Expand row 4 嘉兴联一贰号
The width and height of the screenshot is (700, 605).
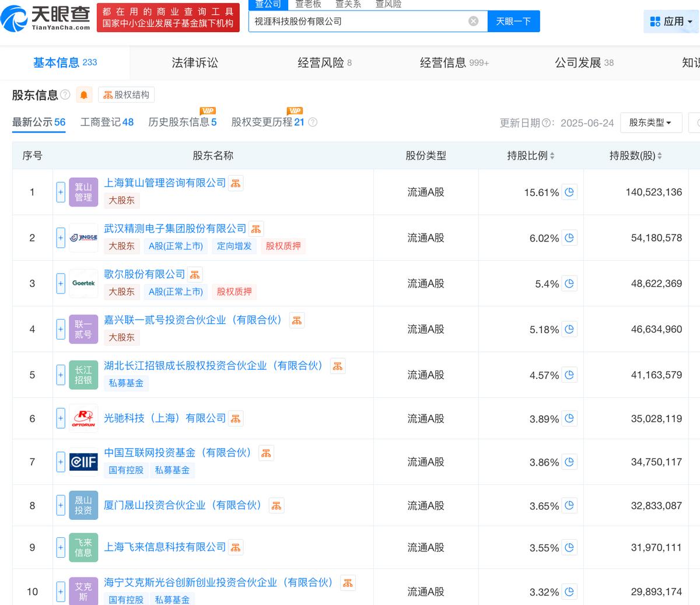point(61,329)
